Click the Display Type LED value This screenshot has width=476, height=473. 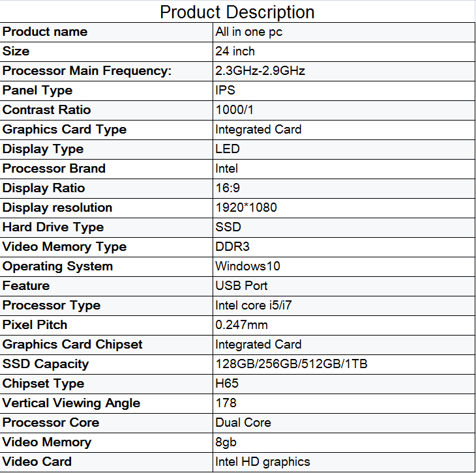point(228,149)
